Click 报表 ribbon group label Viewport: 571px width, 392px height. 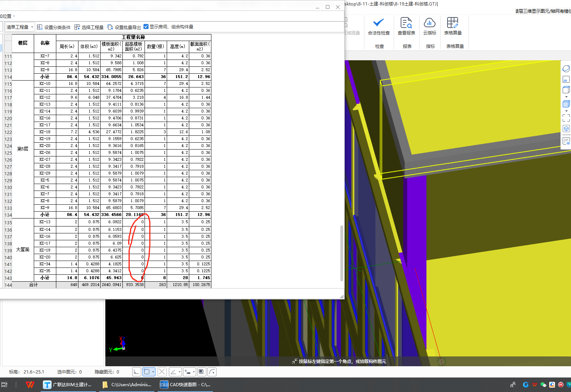point(407,46)
